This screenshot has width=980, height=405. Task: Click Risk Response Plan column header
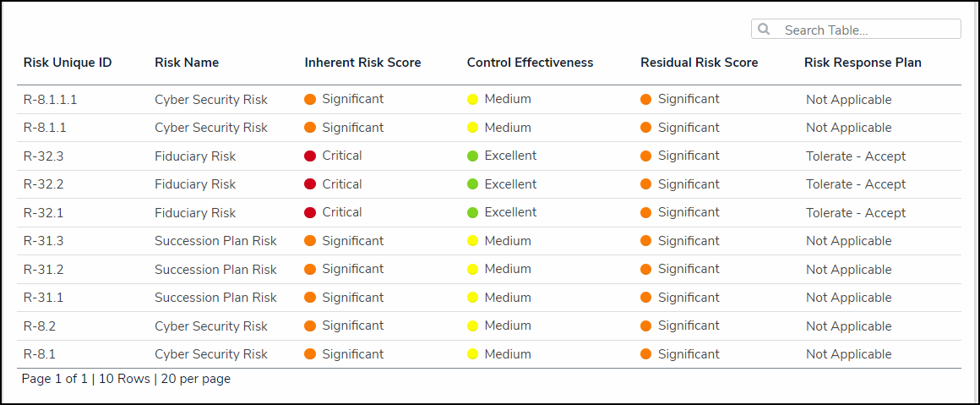coord(863,63)
